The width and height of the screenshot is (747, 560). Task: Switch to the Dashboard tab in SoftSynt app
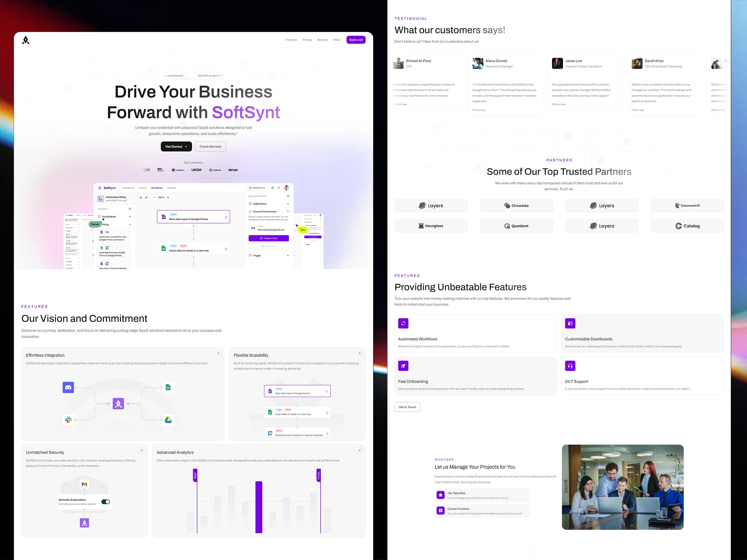pyautogui.click(x=128, y=188)
